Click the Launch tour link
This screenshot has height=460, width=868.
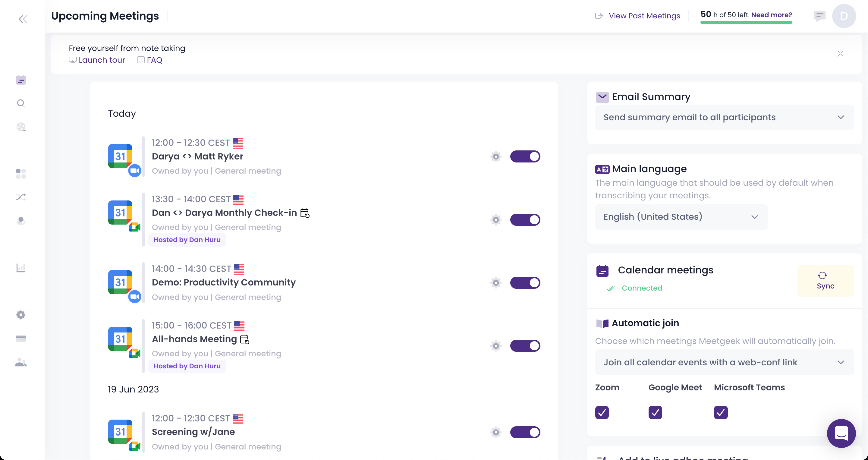pos(102,60)
